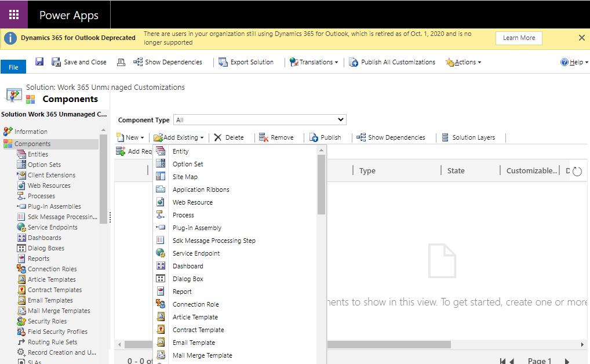This screenshot has width=590, height=364.
Task: Jump to first page arrow
Action: pos(502,361)
